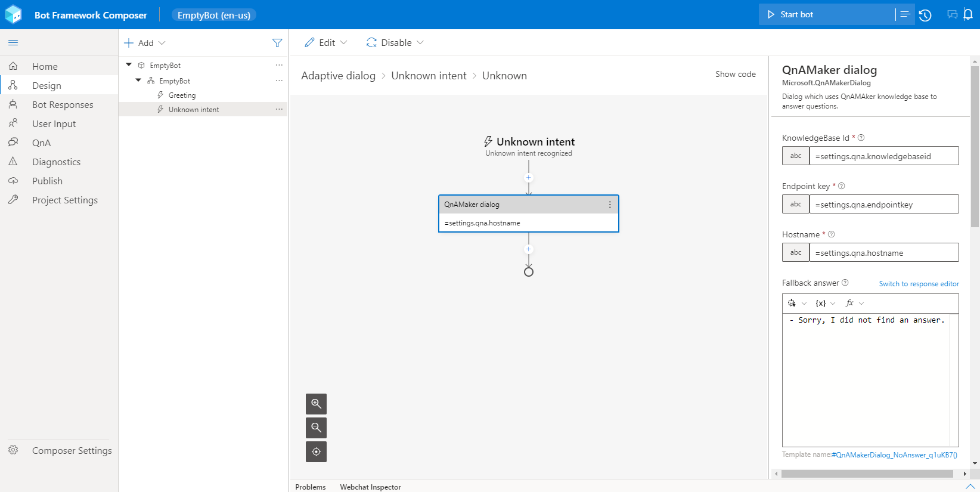
Task: Open the feedback chat icon
Action: 953,15
